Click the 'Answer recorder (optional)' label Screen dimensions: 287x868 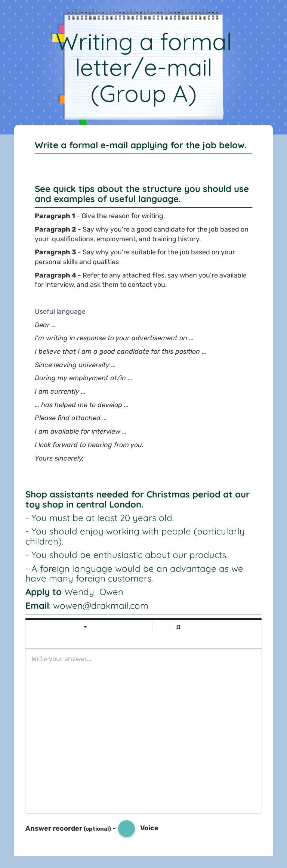point(68,828)
